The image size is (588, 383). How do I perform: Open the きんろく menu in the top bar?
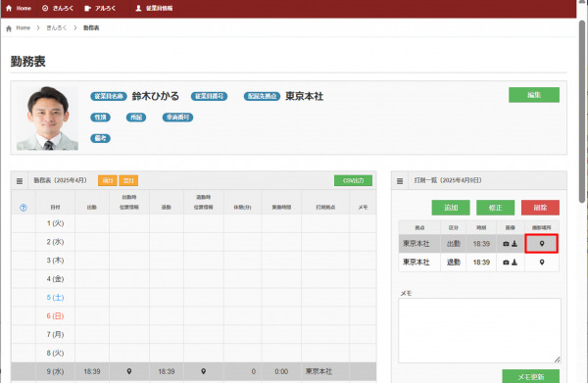[x=58, y=8]
